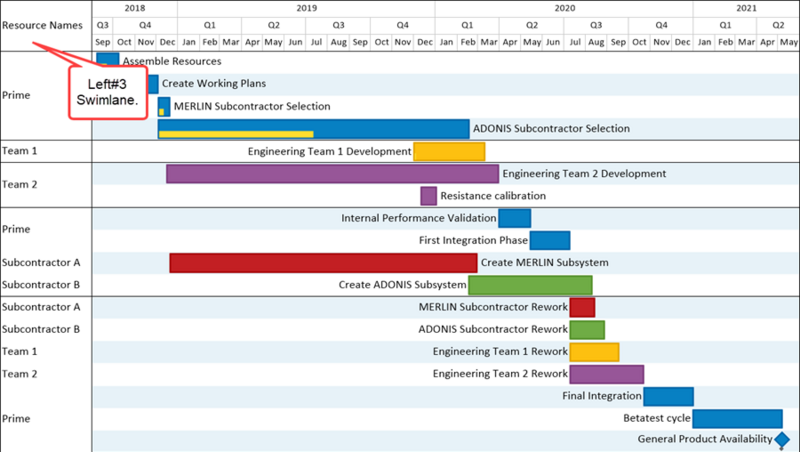Click the Create Working Plans label
Image resolution: width=800 pixels, height=452 pixels.
[214, 83]
